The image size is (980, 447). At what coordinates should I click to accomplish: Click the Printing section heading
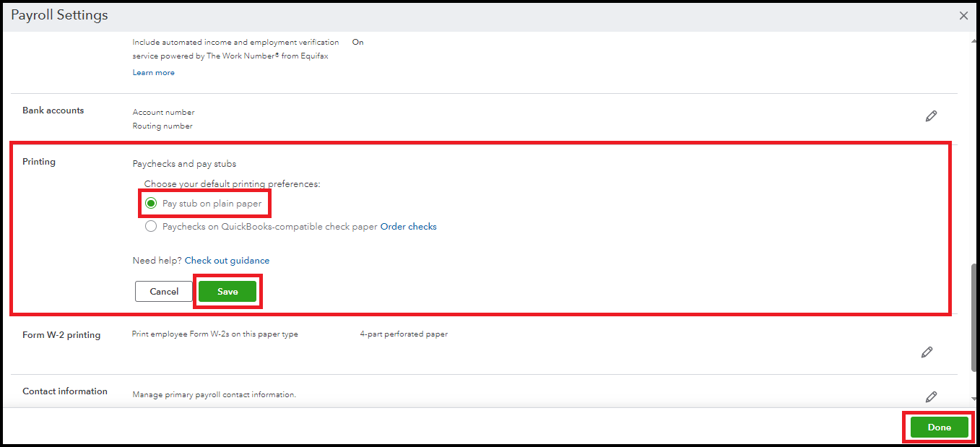coord(39,162)
